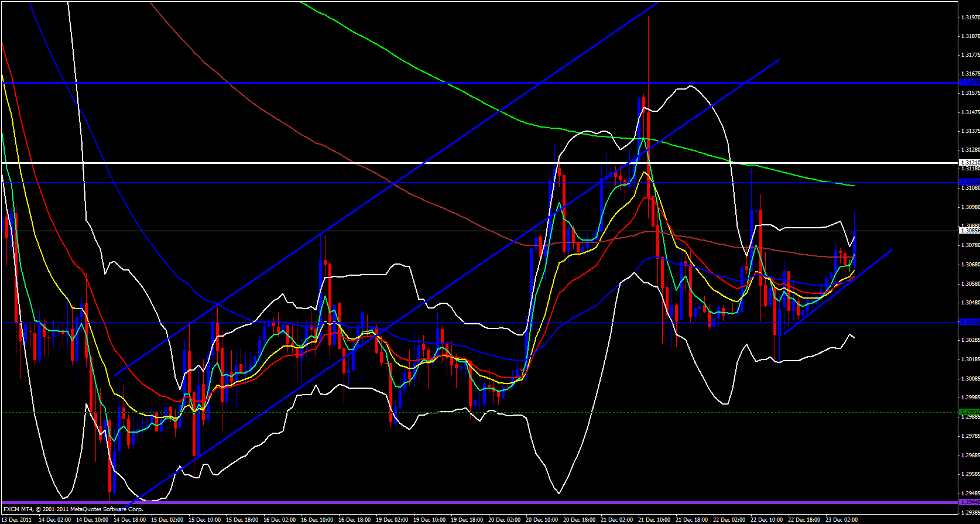This screenshot has height=524, width=980.
Task: Click the blue 1.31110 price tag
Action: (x=969, y=182)
